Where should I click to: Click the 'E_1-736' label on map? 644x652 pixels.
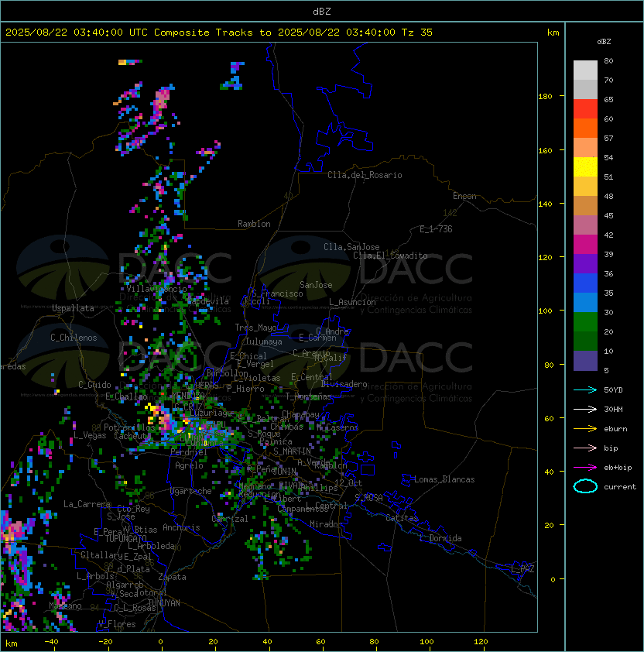click(x=436, y=229)
